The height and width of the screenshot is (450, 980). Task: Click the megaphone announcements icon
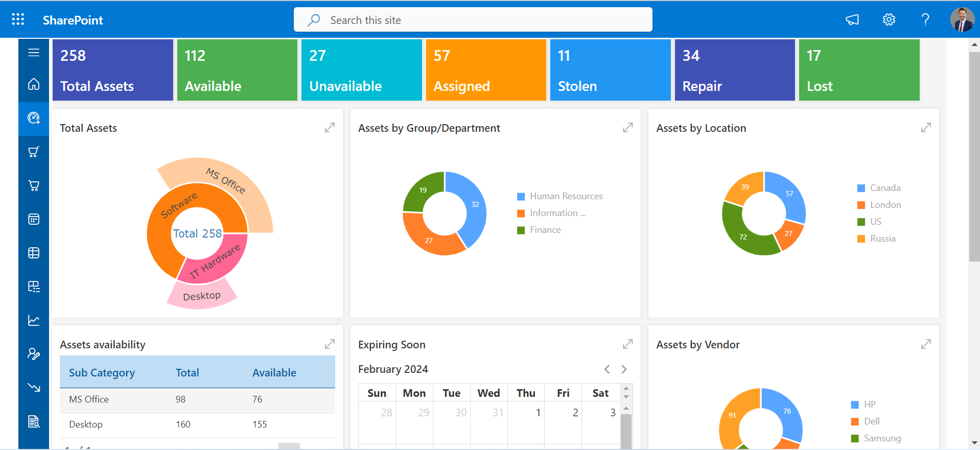click(x=852, y=20)
